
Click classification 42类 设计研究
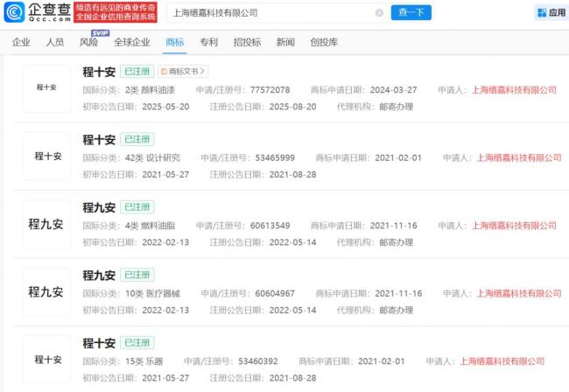pyautogui.click(x=152, y=157)
